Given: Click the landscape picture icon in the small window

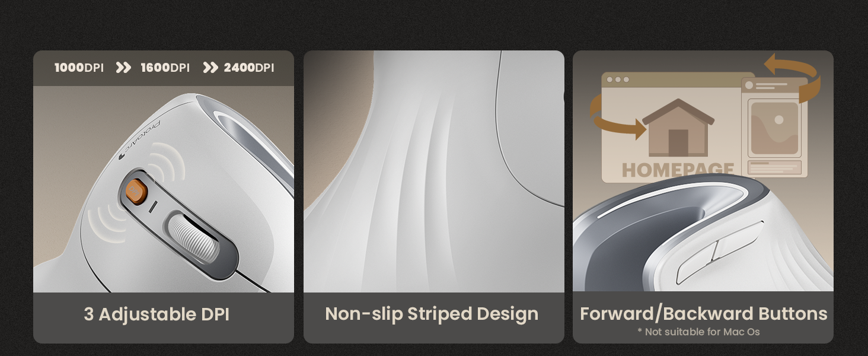Looking at the screenshot, I should coord(774,128).
